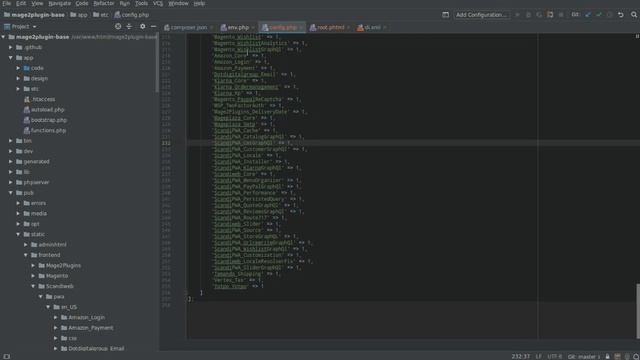Expand the code folder

click(x=18, y=68)
